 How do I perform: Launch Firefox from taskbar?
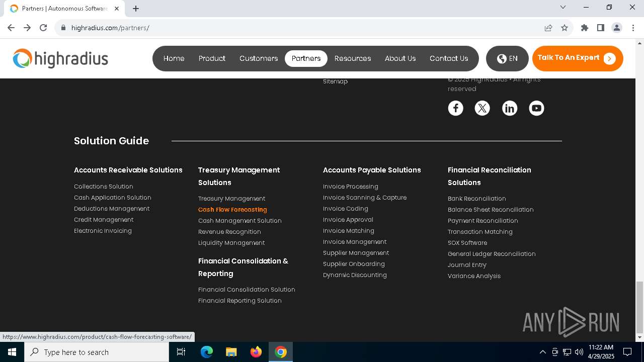(x=256, y=352)
